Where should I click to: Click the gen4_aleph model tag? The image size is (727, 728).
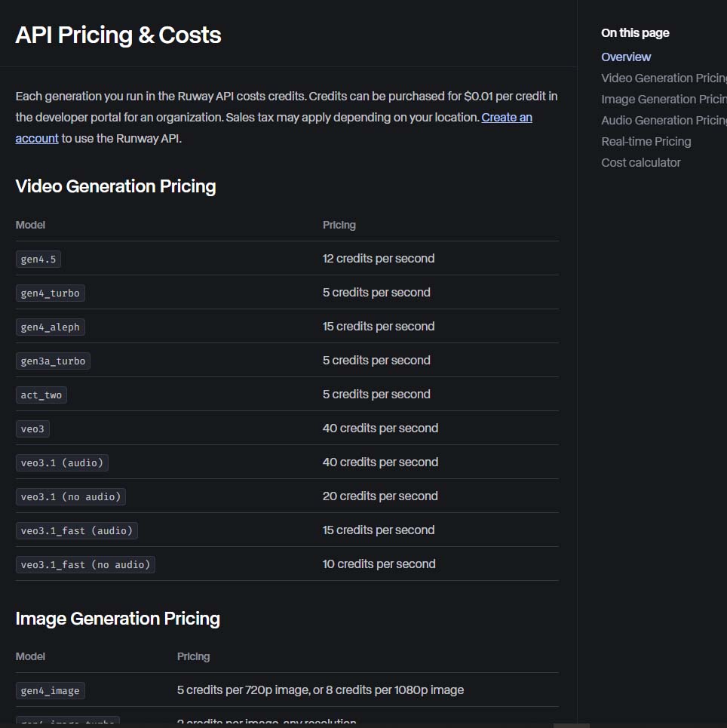pos(50,327)
